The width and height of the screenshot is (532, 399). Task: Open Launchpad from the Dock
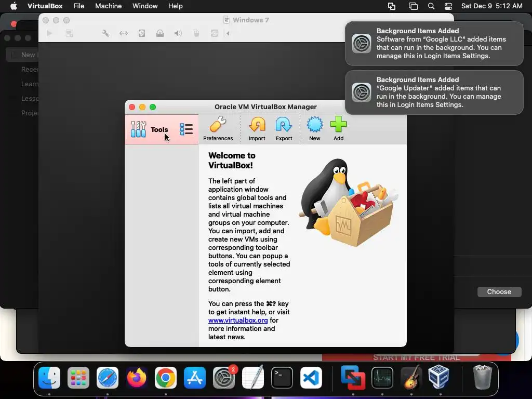[x=78, y=378]
